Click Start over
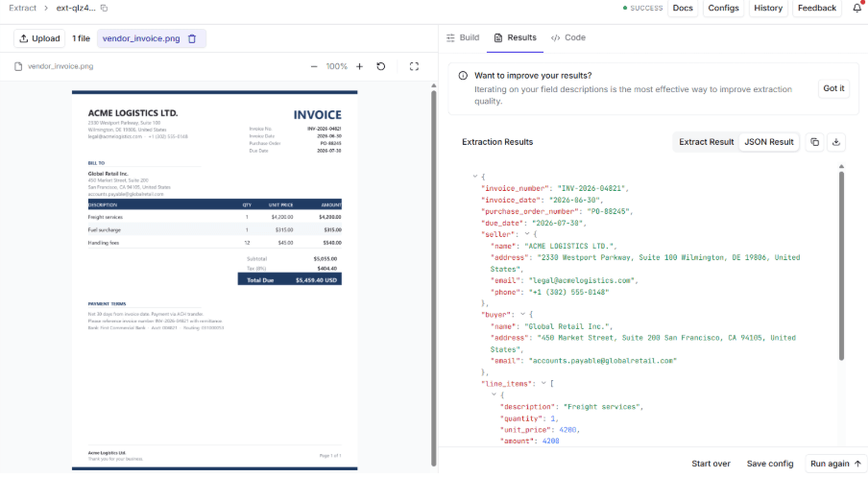This screenshot has height=477, width=868. (x=711, y=464)
